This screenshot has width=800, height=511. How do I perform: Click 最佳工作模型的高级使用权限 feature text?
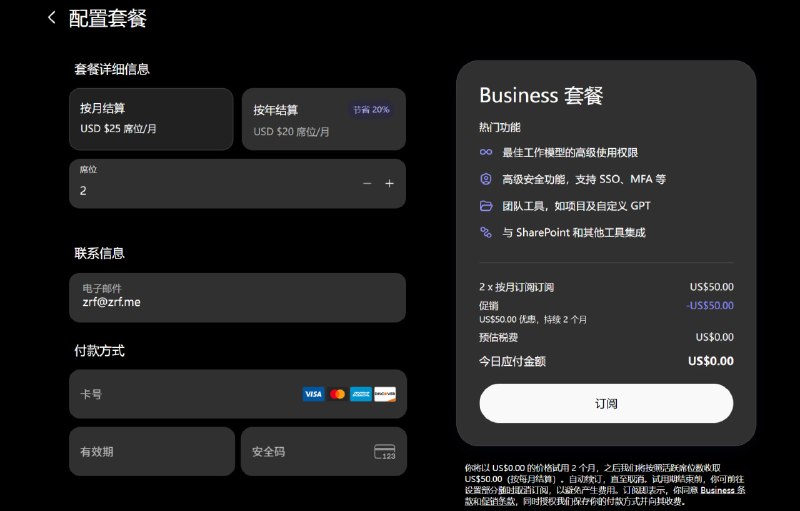tap(570, 152)
